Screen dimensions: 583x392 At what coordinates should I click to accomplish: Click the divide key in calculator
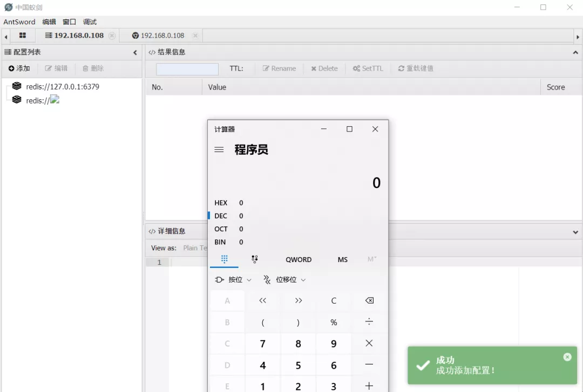(x=369, y=322)
